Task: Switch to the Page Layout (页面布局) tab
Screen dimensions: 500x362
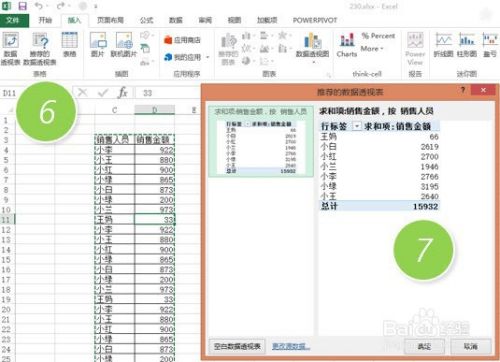Action: pos(110,20)
